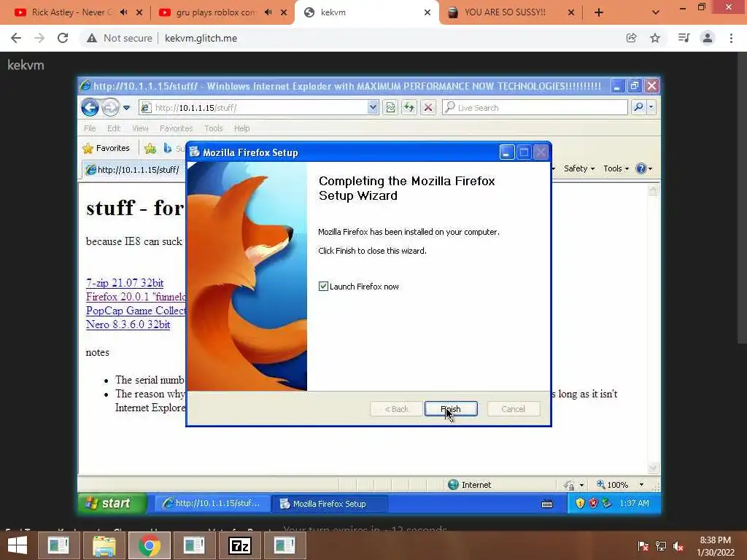Image resolution: width=747 pixels, height=560 pixels.
Task: Click the Live Search magnifier button
Action: pos(638,108)
